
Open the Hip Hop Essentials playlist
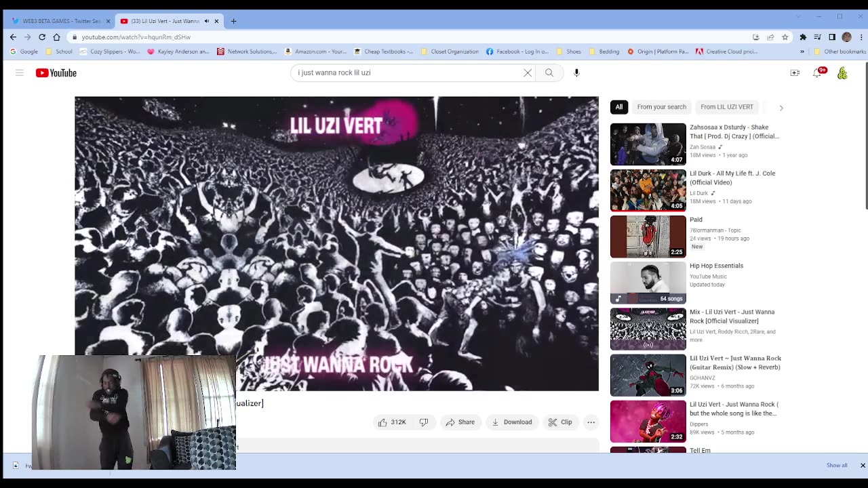tap(648, 283)
